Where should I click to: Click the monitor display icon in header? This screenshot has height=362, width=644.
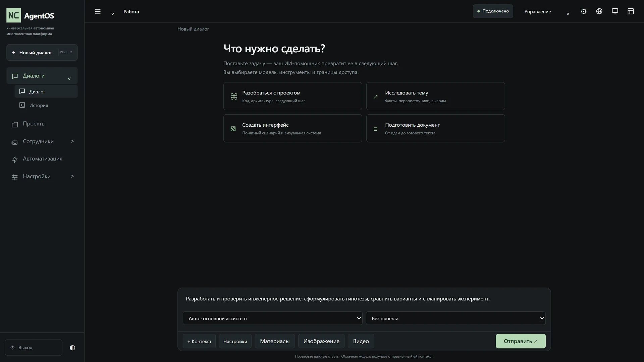click(615, 11)
